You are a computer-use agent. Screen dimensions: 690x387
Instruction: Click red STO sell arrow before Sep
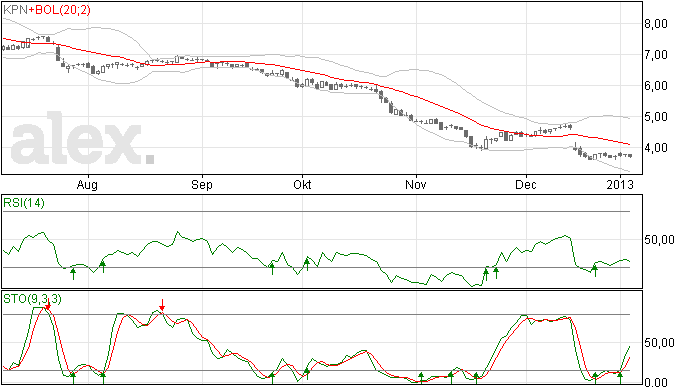click(x=162, y=305)
